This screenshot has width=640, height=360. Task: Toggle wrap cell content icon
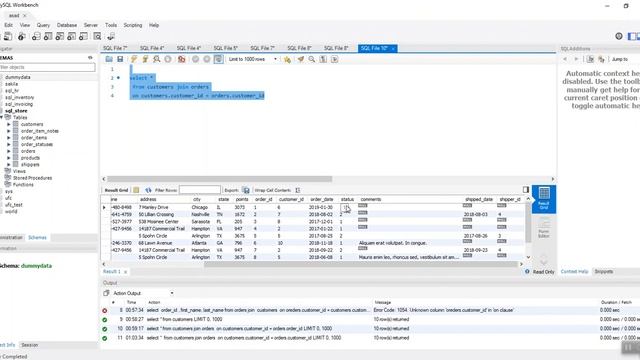(298, 190)
